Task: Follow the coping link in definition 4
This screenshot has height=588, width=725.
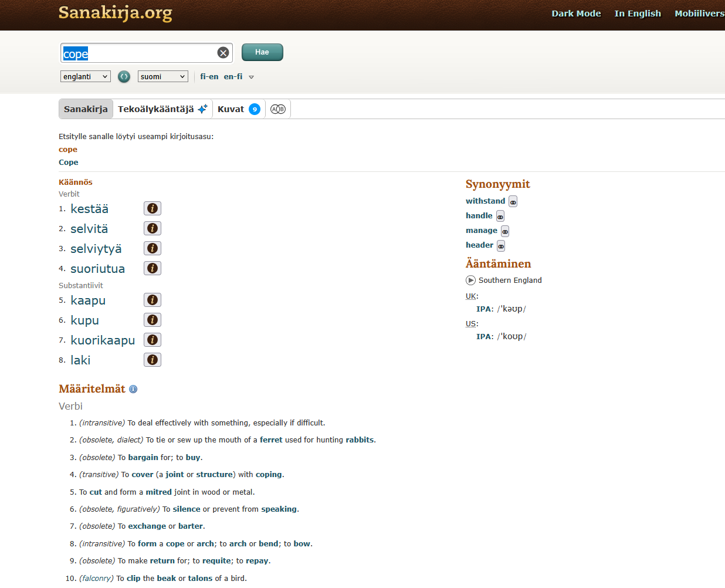Action: 269,474
